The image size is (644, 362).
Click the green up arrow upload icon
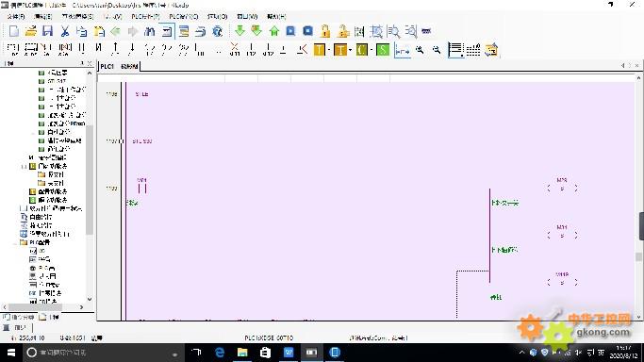(274, 31)
